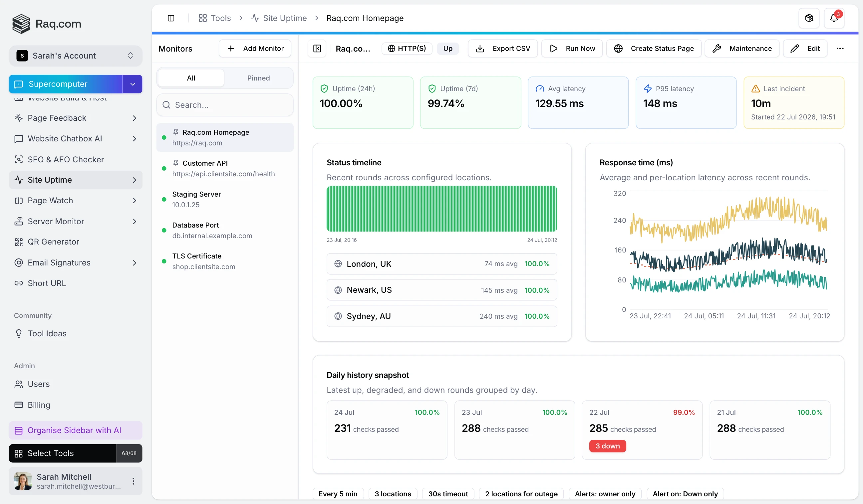Click the Raq.com stacked layers logo

21,24
